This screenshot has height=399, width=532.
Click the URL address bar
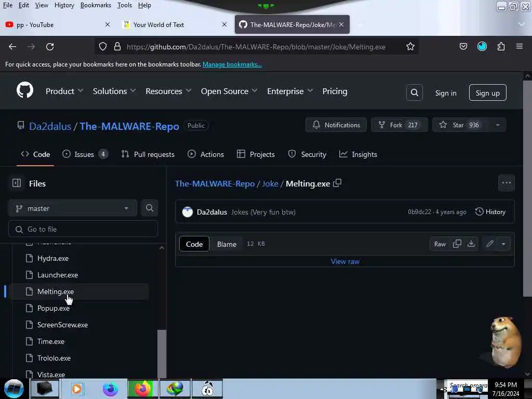point(256,46)
